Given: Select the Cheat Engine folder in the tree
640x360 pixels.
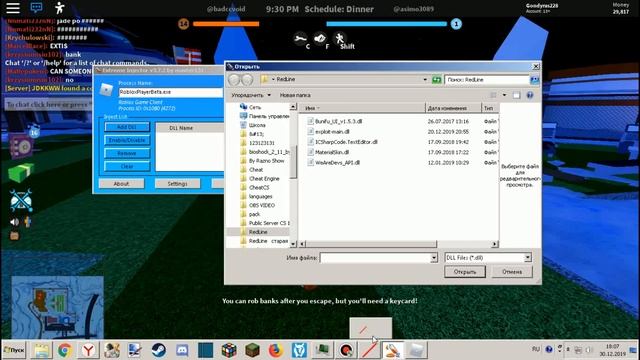Looking at the screenshot, I should (264, 179).
